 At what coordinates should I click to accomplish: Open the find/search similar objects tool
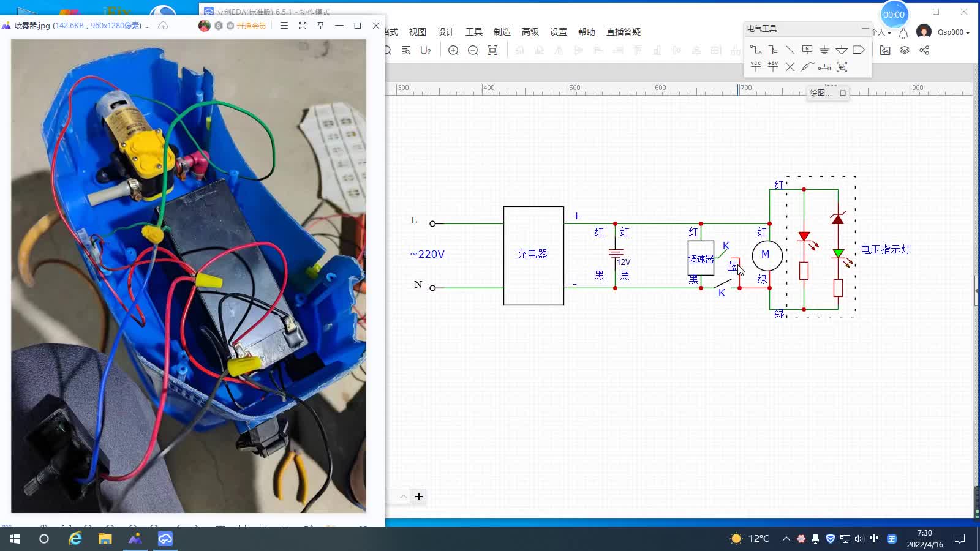point(405,50)
